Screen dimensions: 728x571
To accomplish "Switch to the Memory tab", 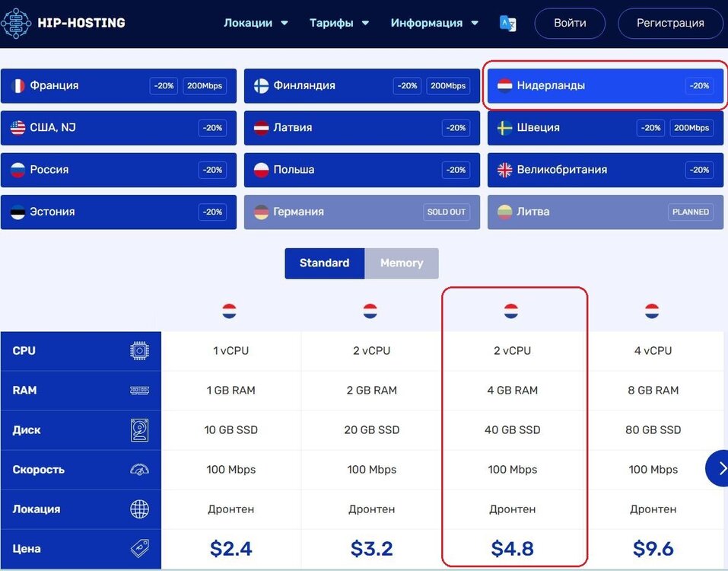I will tap(402, 263).
